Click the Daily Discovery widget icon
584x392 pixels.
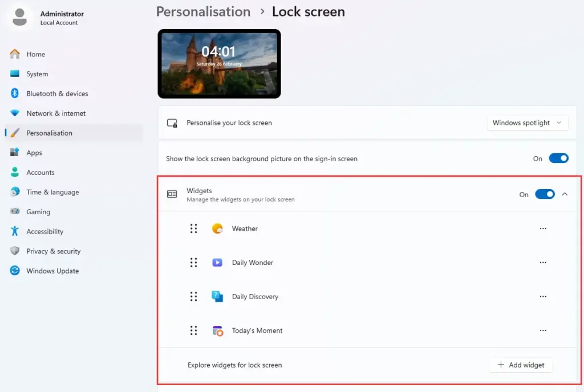pyautogui.click(x=217, y=296)
